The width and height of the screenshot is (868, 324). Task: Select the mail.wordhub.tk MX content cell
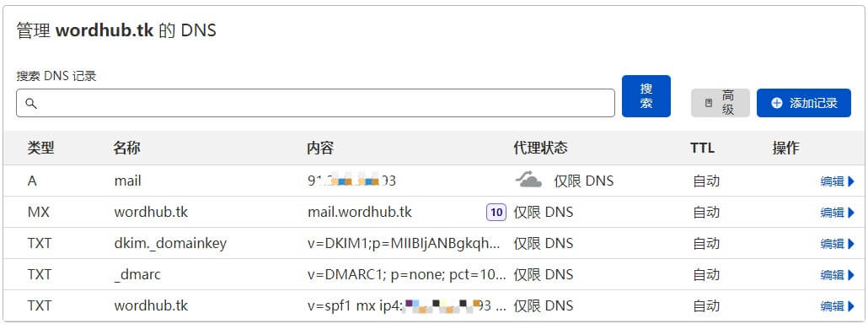(x=360, y=212)
